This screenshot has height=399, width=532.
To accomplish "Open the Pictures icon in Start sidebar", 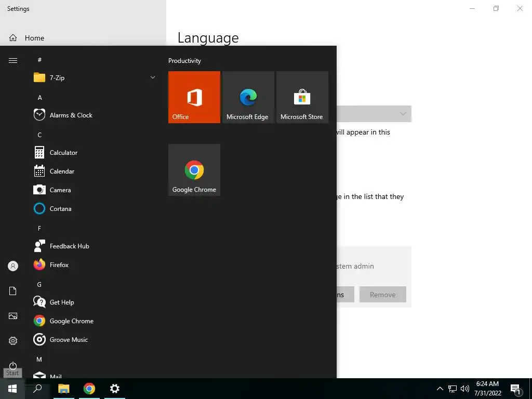I will click(x=13, y=316).
